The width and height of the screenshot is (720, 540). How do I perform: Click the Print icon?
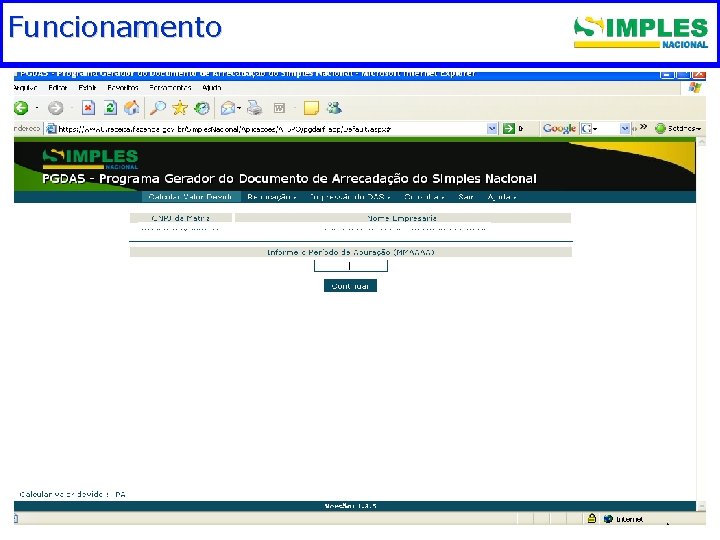click(254, 108)
